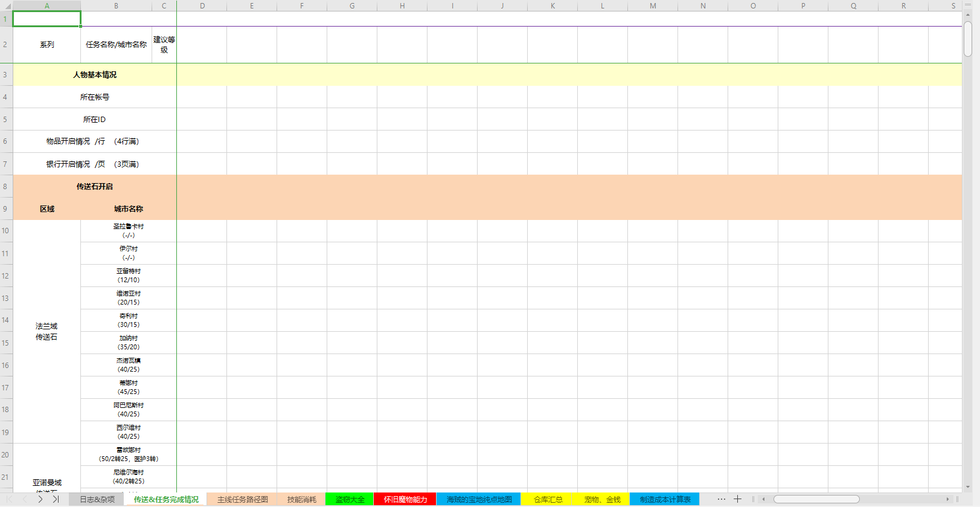Select row 20 header

click(x=5, y=454)
